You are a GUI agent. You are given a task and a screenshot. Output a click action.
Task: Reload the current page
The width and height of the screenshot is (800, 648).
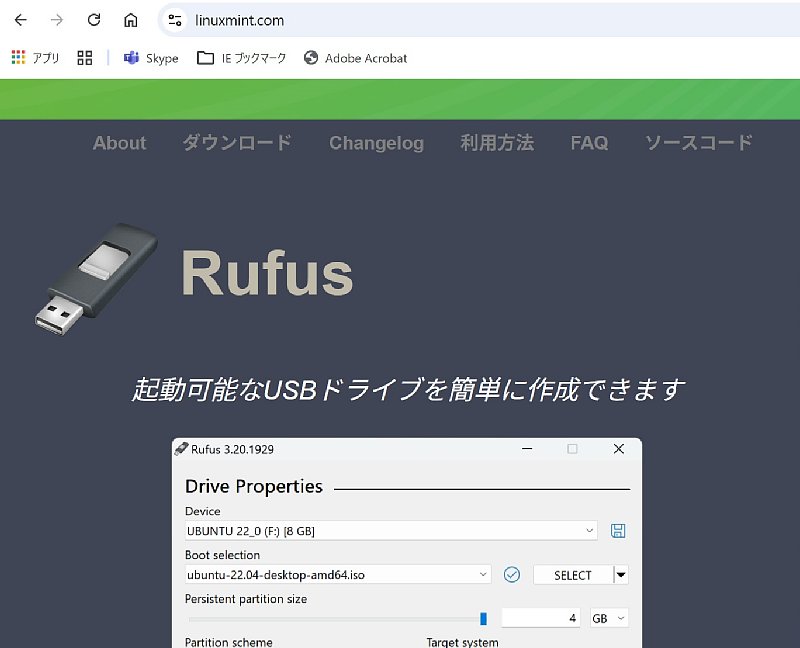click(94, 20)
